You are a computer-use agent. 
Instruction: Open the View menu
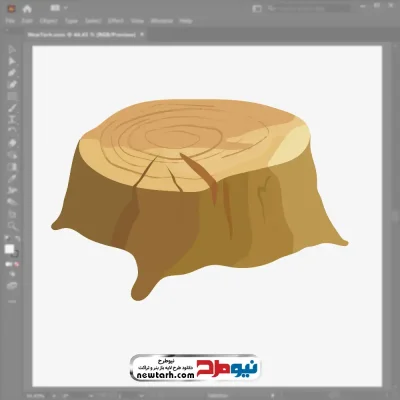137,21
